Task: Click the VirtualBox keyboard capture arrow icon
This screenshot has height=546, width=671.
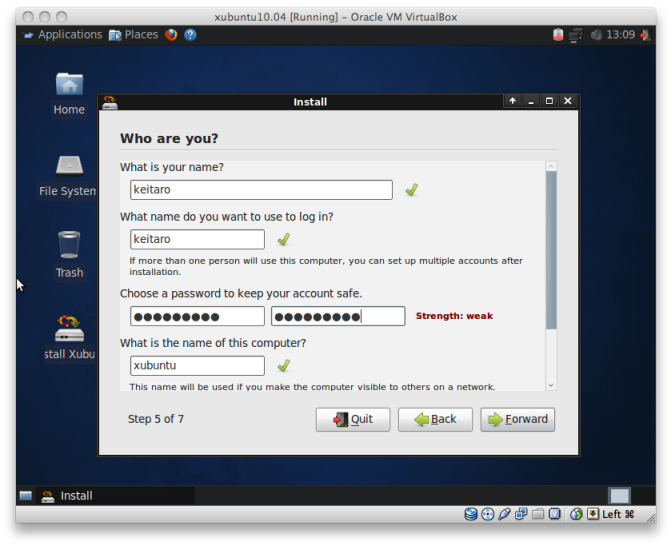Action: [x=593, y=514]
